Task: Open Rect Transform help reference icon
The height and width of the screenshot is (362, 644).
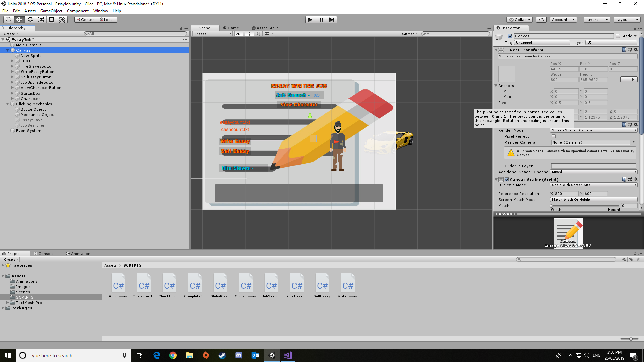Action: [624, 50]
